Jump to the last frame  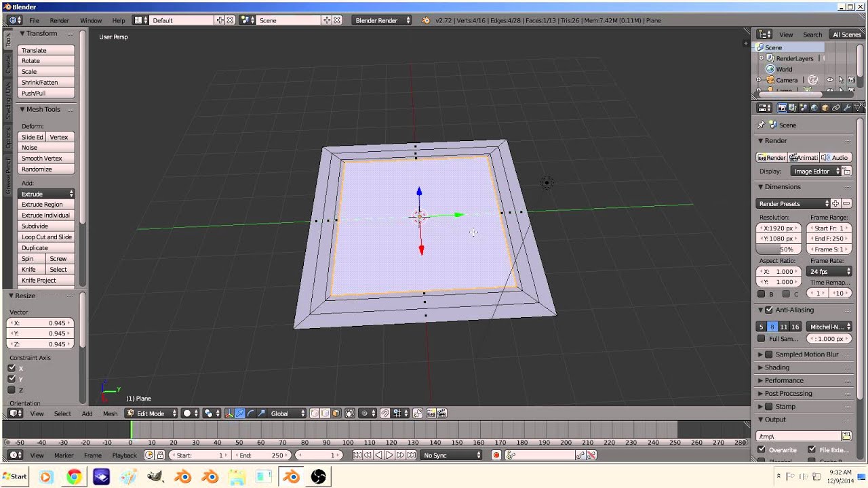[x=411, y=455]
